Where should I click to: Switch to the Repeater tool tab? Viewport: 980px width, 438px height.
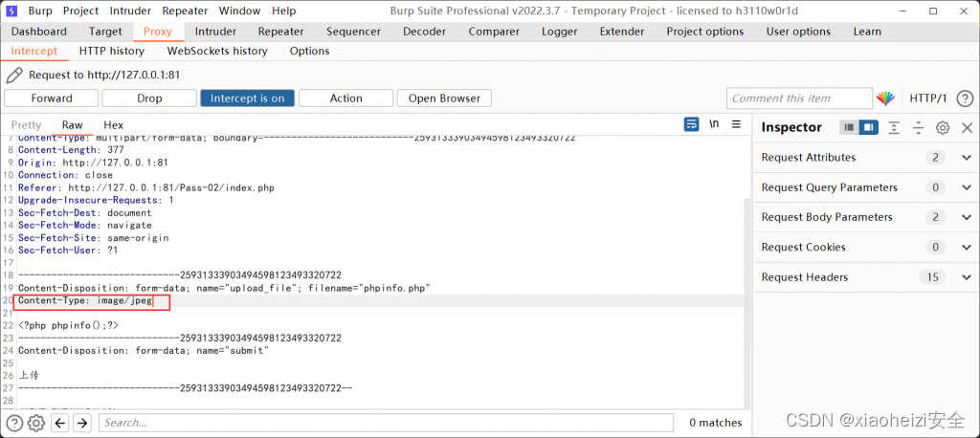pos(280,32)
